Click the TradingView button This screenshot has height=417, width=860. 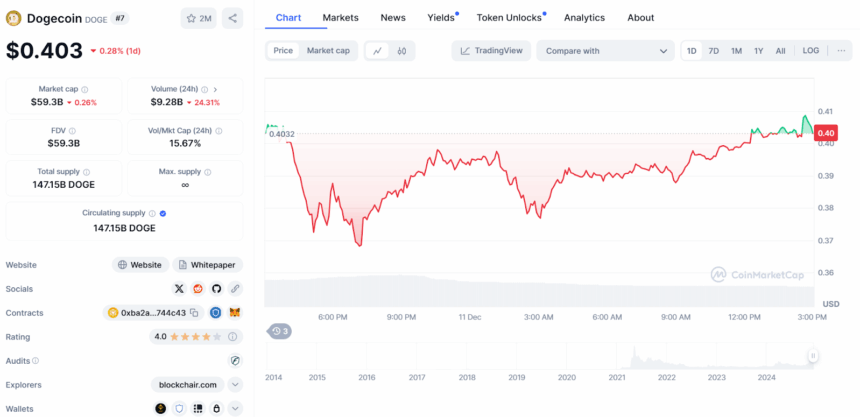coord(491,51)
